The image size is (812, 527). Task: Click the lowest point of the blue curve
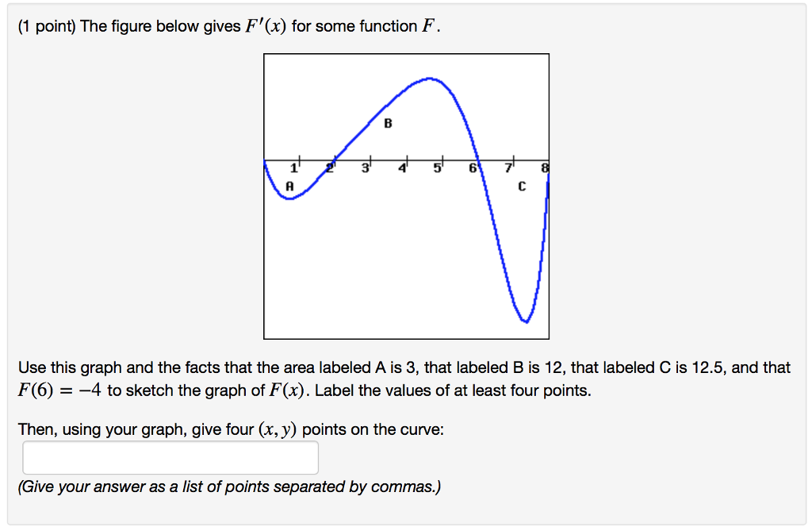click(x=525, y=321)
